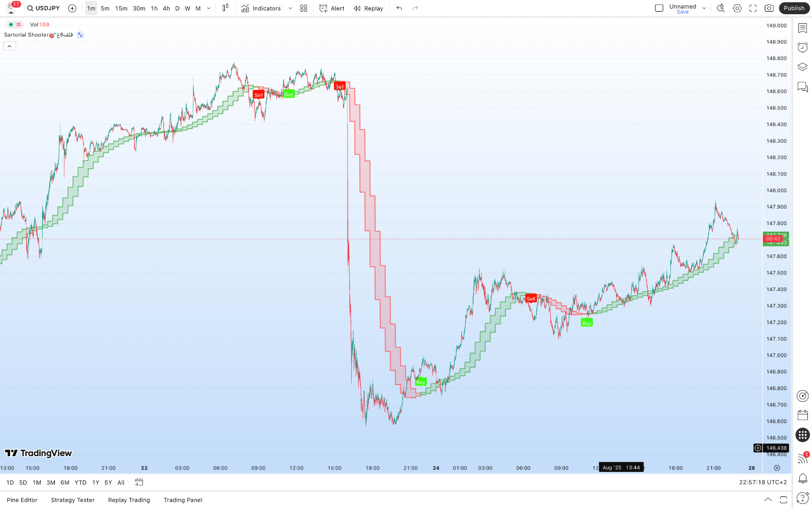
Task: Open the indicator templates grid icon
Action: (x=303, y=8)
